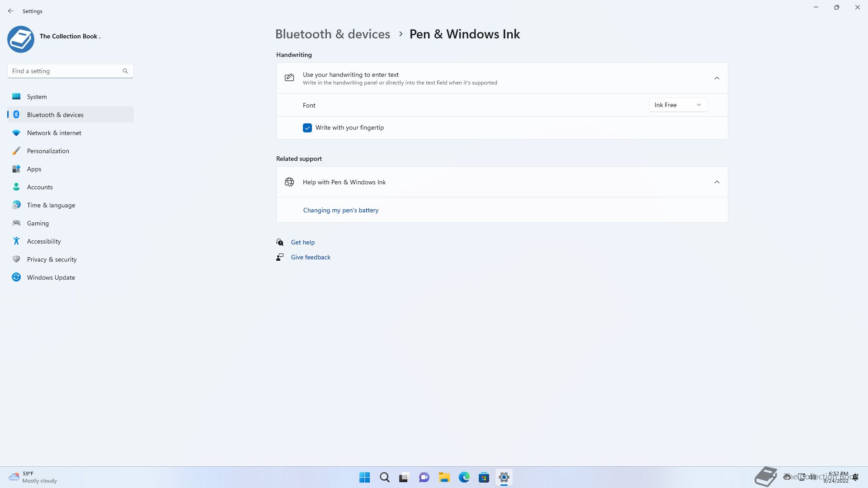Minimize the Settings window
This screenshot has width=868, height=488.
click(x=816, y=7)
